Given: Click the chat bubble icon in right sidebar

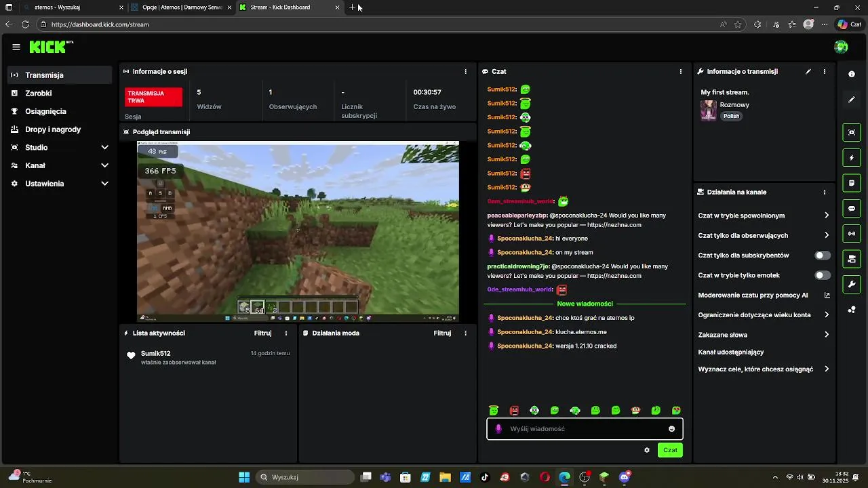Looking at the screenshot, I should pos(852,209).
